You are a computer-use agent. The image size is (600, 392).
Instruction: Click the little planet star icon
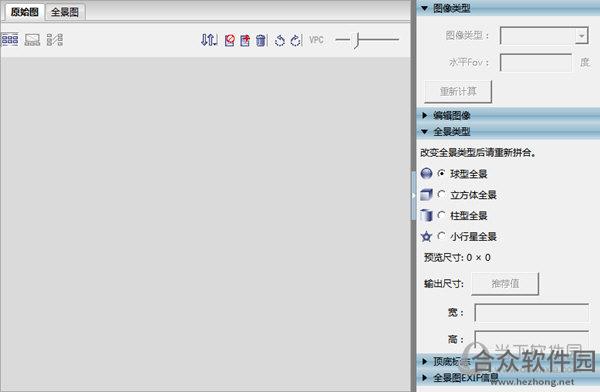[426, 237]
